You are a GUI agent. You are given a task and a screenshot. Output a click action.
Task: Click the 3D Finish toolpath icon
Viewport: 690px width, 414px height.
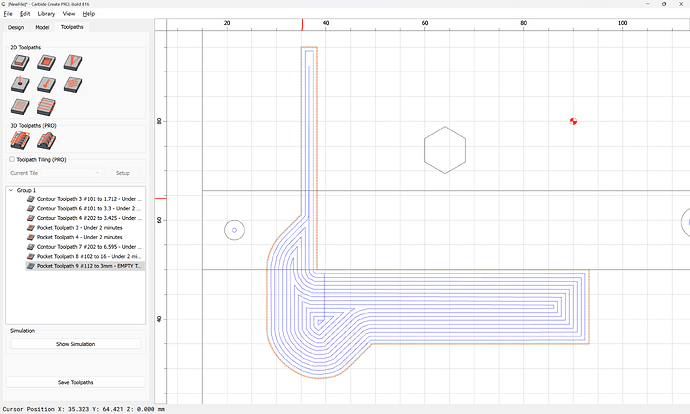point(46,141)
